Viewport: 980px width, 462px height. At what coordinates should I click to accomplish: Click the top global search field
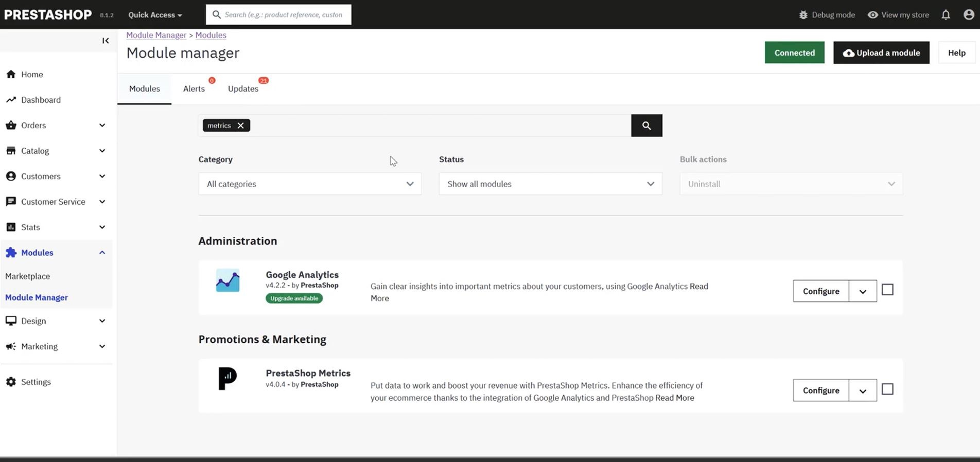click(x=278, y=14)
